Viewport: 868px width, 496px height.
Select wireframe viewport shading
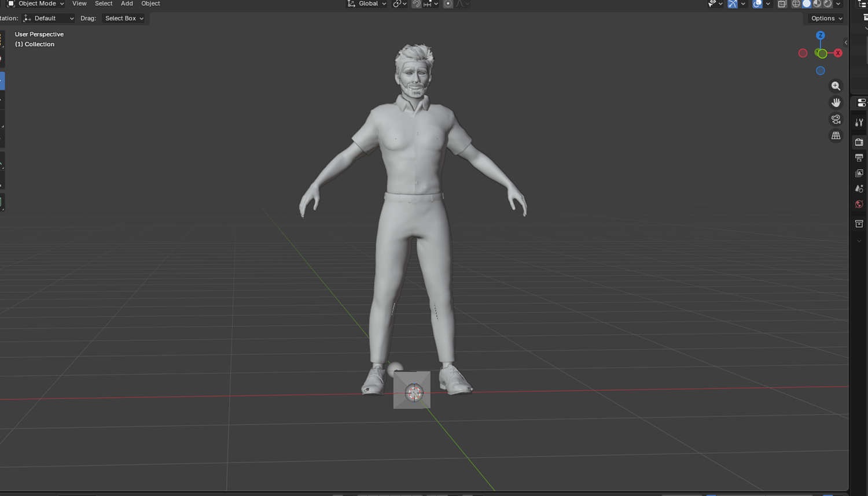(796, 3)
